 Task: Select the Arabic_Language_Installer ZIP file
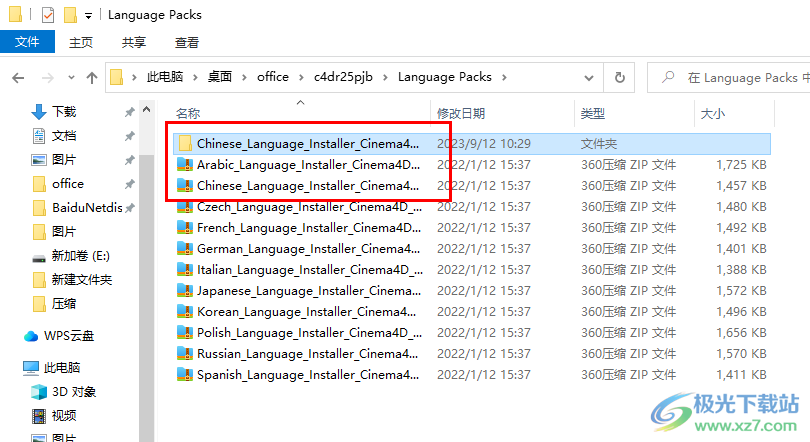coord(472,165)
